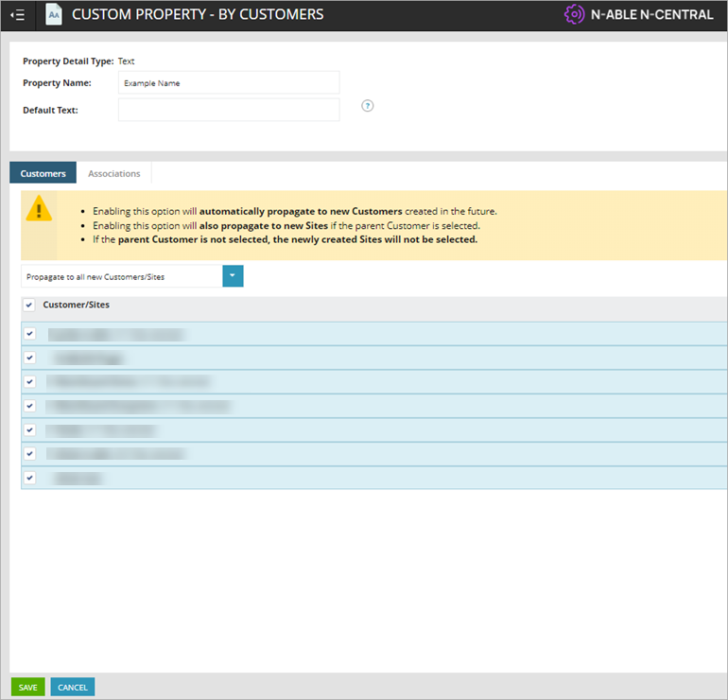
Task: Uncheck the third customer row checkbox
Action: [30, 382]
